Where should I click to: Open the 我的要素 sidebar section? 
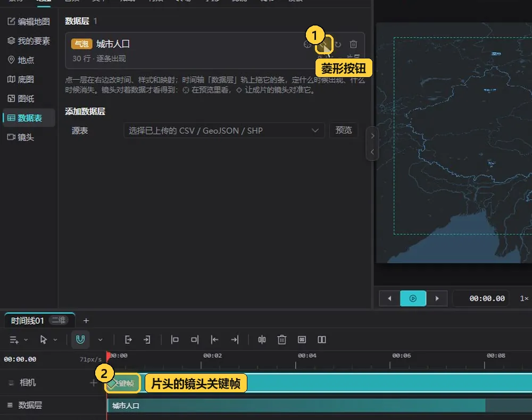[x=29, y=41]
